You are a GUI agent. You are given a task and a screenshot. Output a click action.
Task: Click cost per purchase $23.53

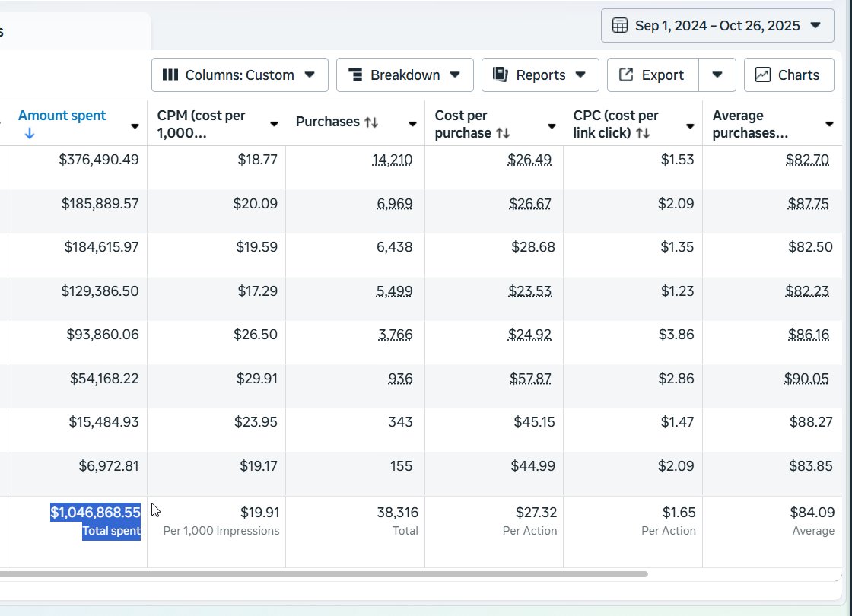coord(529,291)
